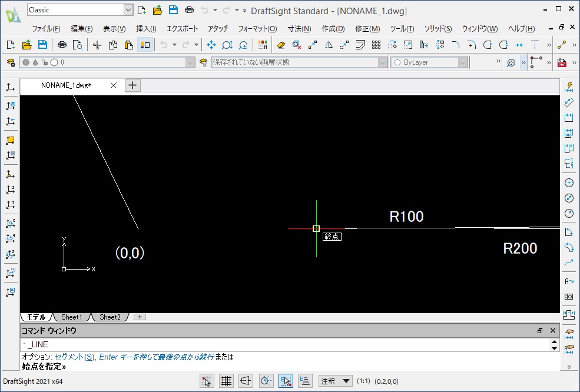
Task: Click the quick access Save icon in the title bar
Action: click(173, 10)
